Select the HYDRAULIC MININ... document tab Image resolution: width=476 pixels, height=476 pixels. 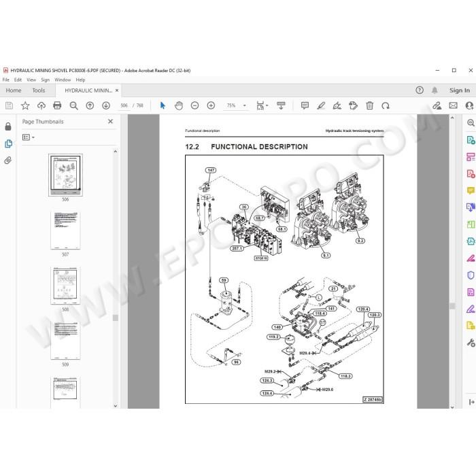[88, 90]
